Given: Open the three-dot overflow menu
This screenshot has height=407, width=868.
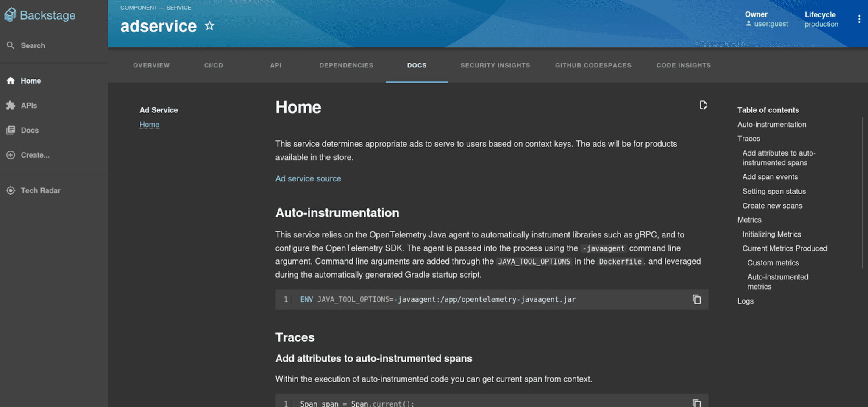Looking at the screenshot, I should click(860, 19).
